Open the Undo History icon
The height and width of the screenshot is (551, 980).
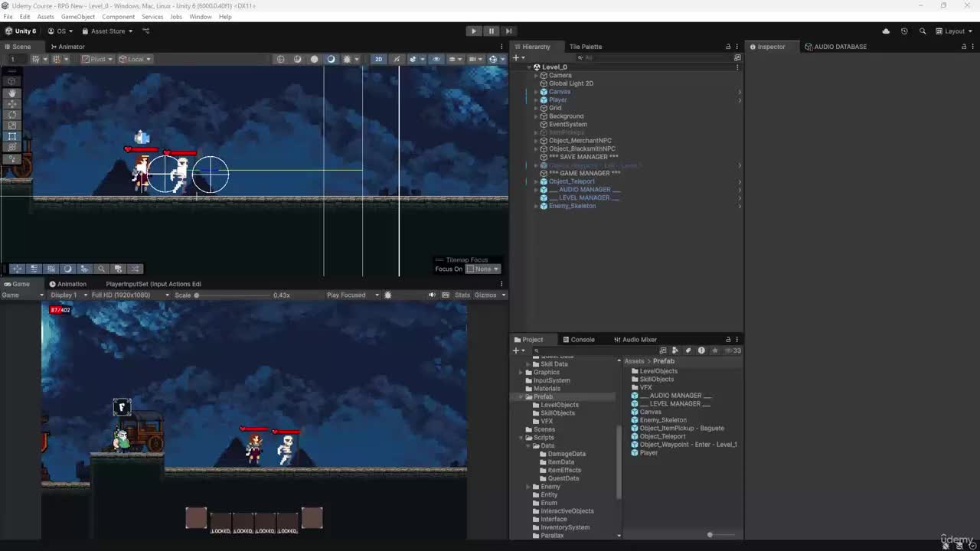tap(904, 31)
